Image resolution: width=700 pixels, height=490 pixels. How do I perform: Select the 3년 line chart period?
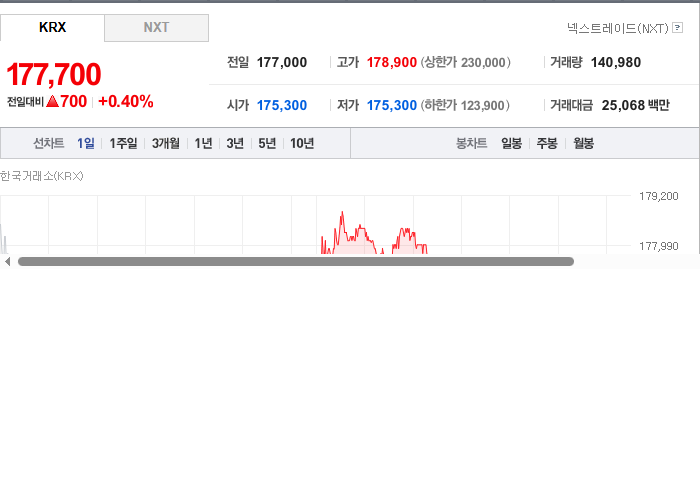[x=235, y=143]
